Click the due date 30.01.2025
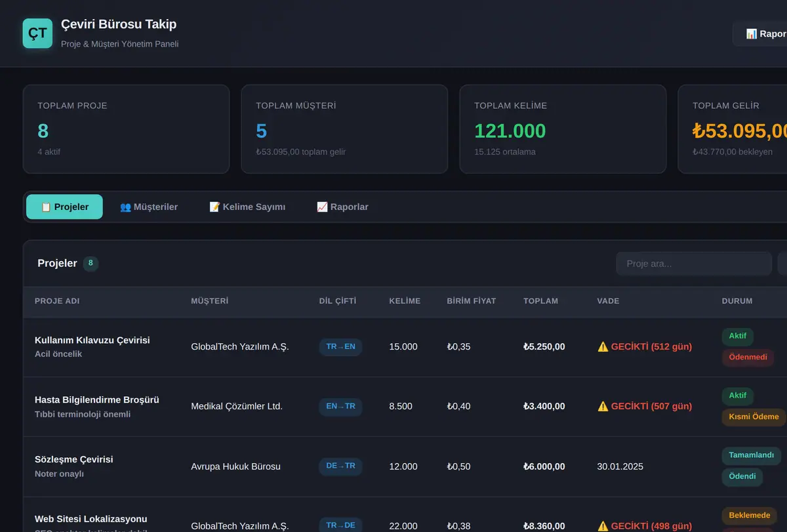 coord(620,466)
